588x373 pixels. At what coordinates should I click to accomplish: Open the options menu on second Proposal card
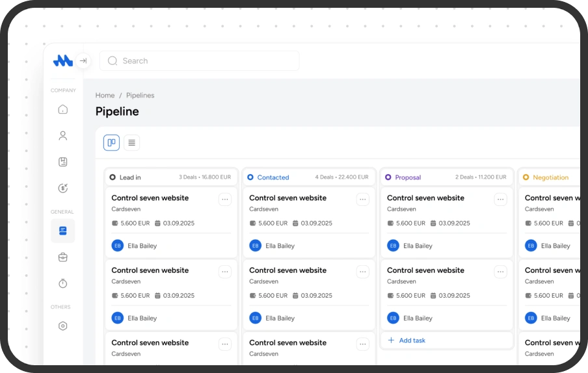click(x=501, y=272)
